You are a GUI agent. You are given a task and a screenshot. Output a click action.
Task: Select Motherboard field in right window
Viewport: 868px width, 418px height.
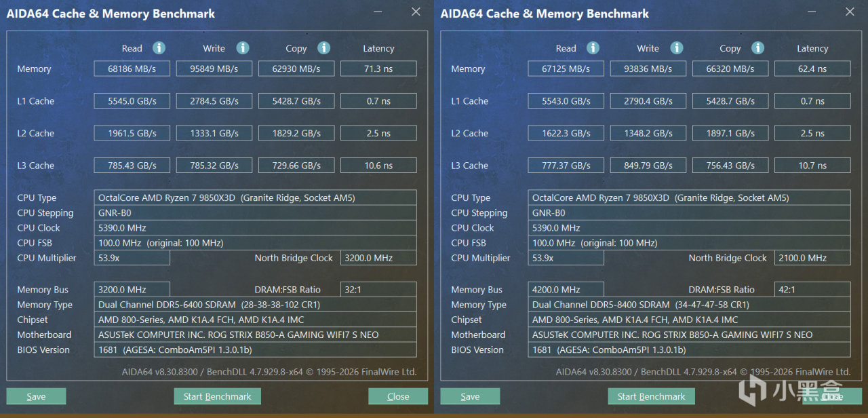click(690, 335)
